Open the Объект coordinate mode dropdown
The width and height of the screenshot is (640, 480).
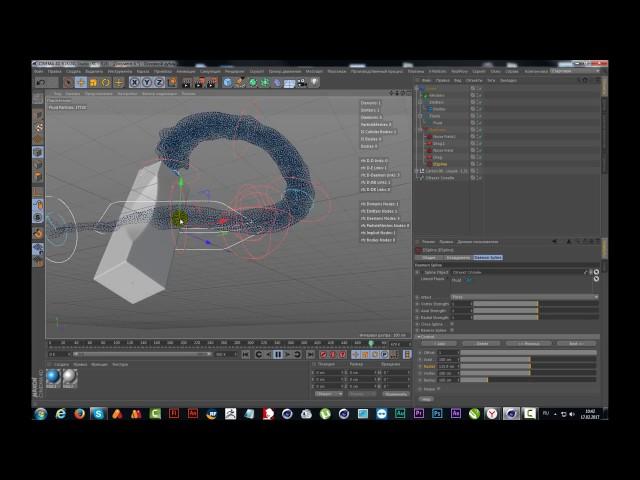[x=329, y=394]
